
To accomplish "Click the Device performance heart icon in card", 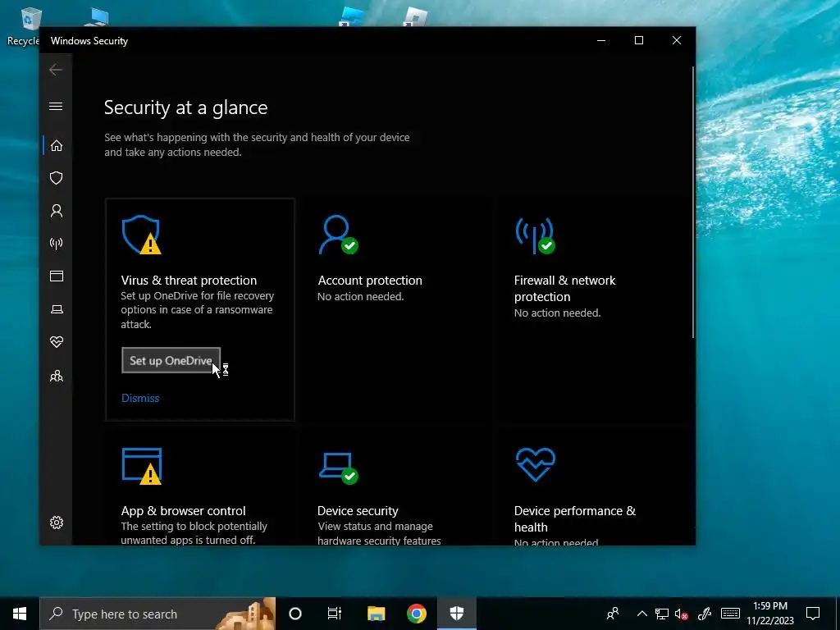I will pyautogui.click(x=535, y=465).
